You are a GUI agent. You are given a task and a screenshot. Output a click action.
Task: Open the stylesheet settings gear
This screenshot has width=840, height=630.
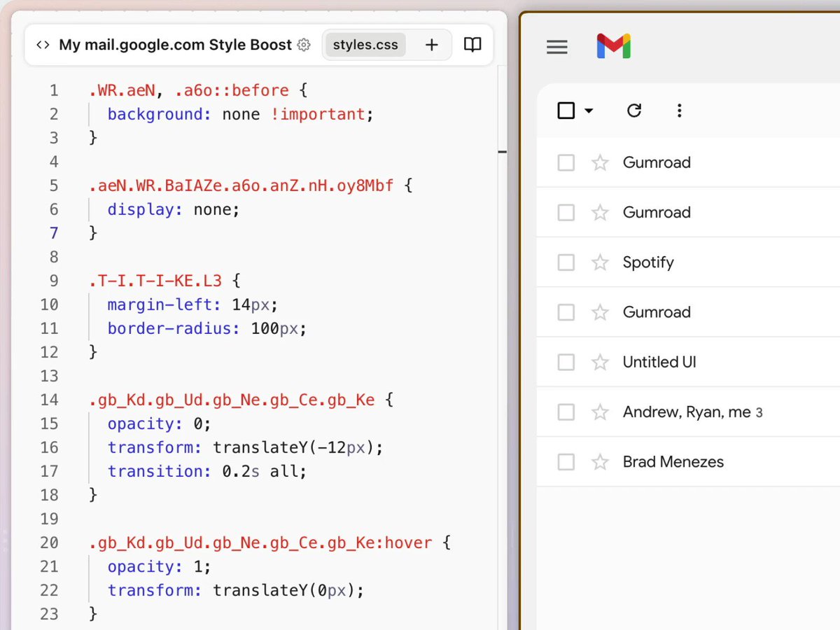click(304, 44)
